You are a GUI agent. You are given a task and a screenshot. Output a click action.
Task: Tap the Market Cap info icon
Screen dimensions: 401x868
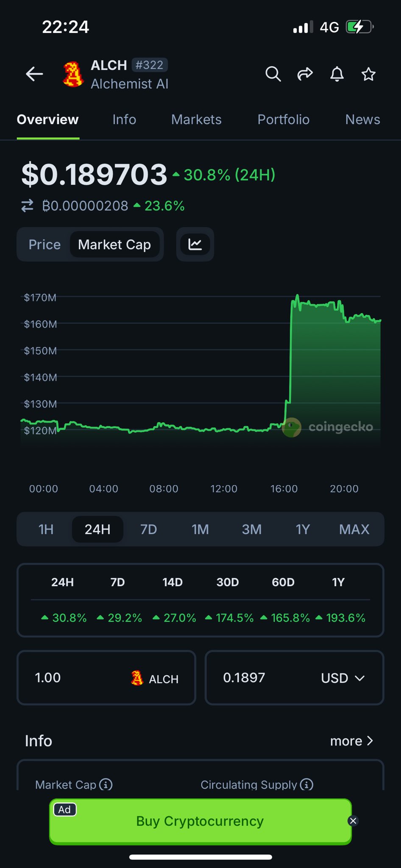(106, 785)
